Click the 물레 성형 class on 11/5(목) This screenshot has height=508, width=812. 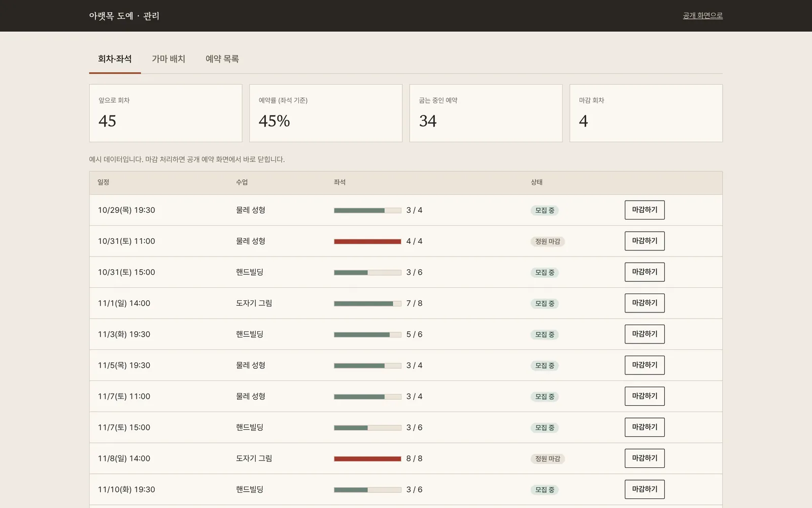pos(250,365)
